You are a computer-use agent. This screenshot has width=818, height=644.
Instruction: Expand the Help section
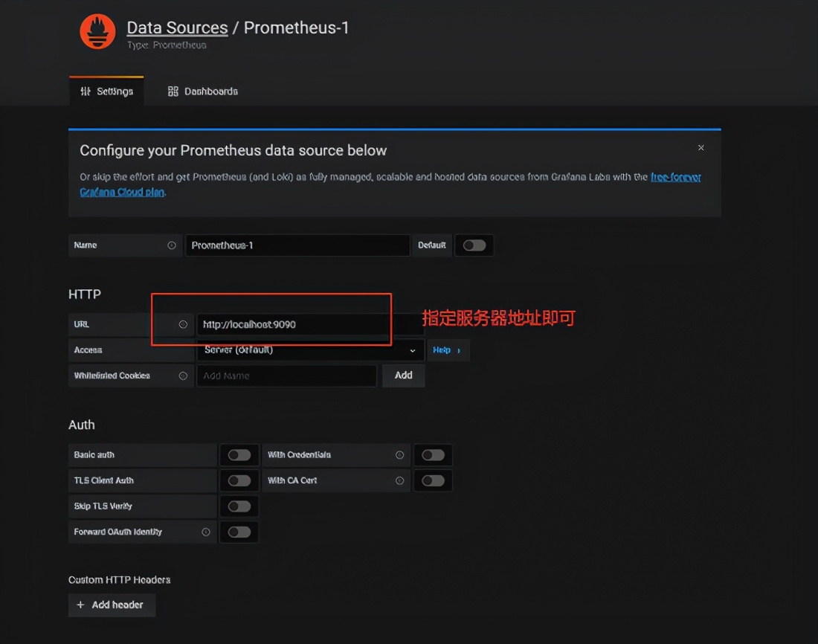point(448,350)
